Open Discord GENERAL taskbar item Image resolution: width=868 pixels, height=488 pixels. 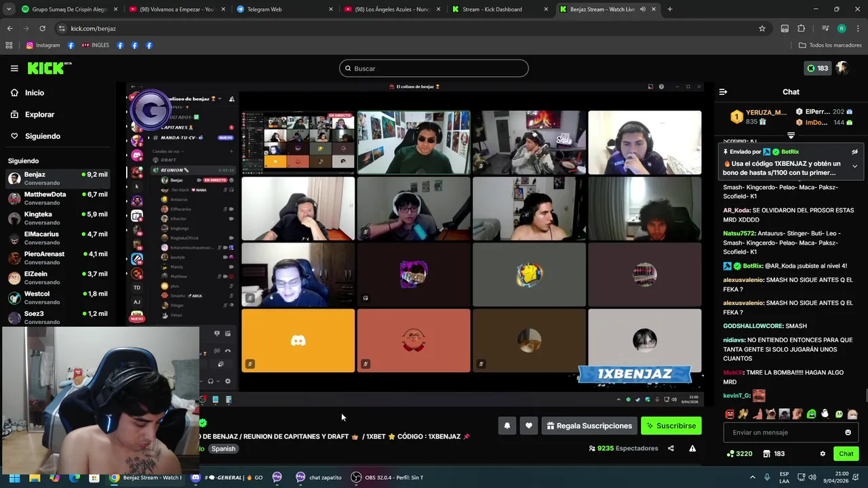pos(227,477)
